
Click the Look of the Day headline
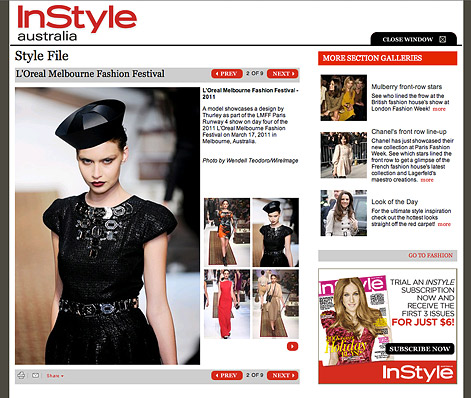pyautogui.click(x=395, y=202)
